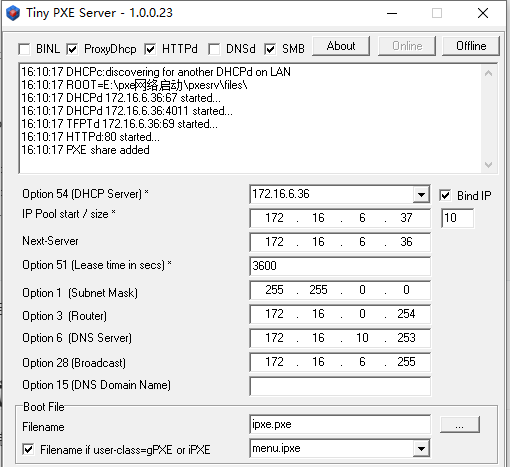Click log line 'HTTPd:80 started...'
This screenshot has width=510, height=467.
[x=91, y=137]
